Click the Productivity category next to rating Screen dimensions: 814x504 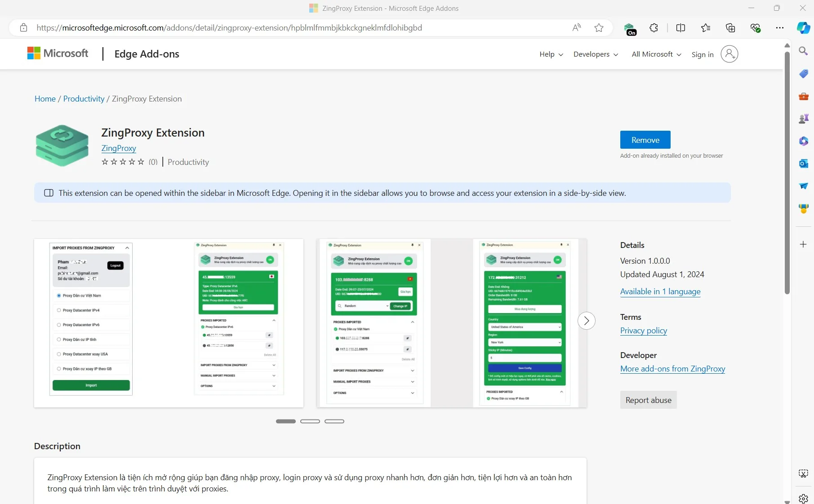(x=188, y=162)
